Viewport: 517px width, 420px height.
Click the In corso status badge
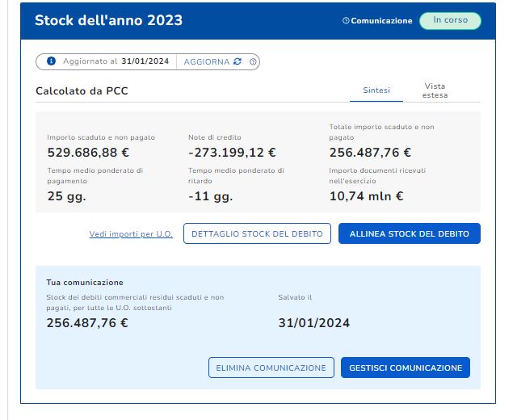click(449, 21)
